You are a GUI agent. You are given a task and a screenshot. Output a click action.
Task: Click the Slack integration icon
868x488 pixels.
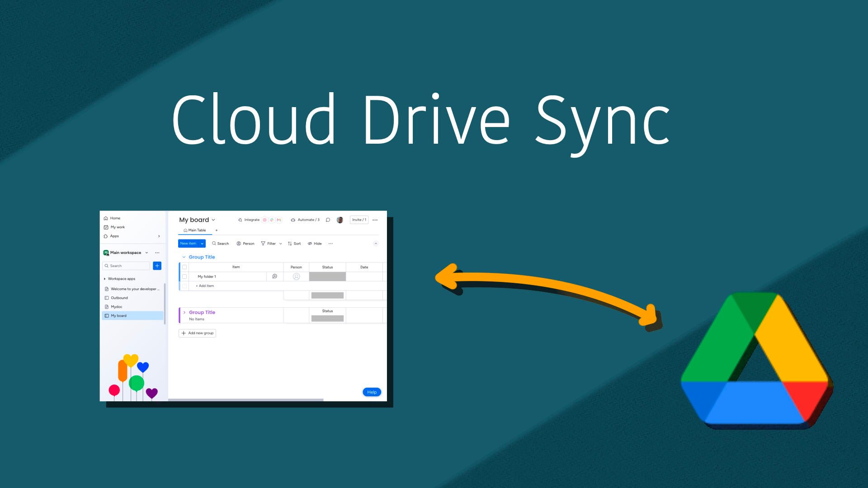(x=272, y=220)
